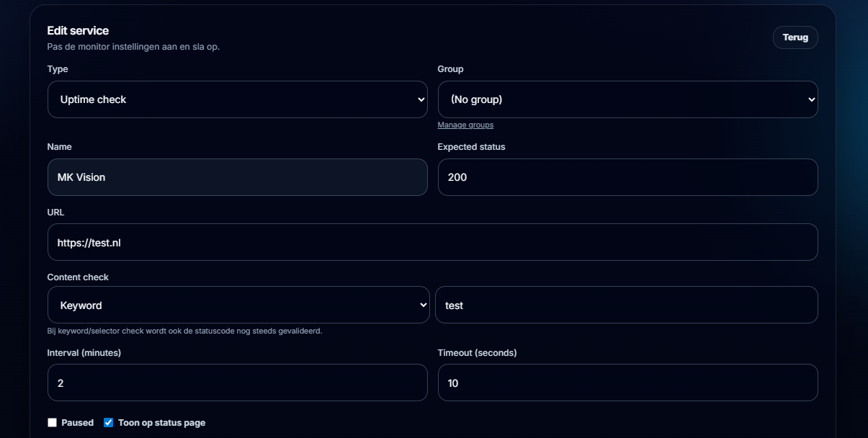
Task: Click the Group dropdown chevron arrow
Action: 812,100
